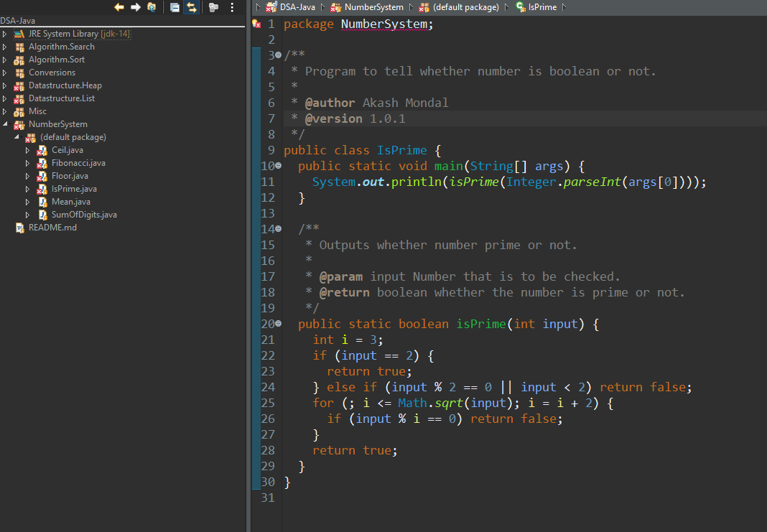767x532 pixels.
Task: Expand the Conversions tree node
Action: (x=5, y=73)
